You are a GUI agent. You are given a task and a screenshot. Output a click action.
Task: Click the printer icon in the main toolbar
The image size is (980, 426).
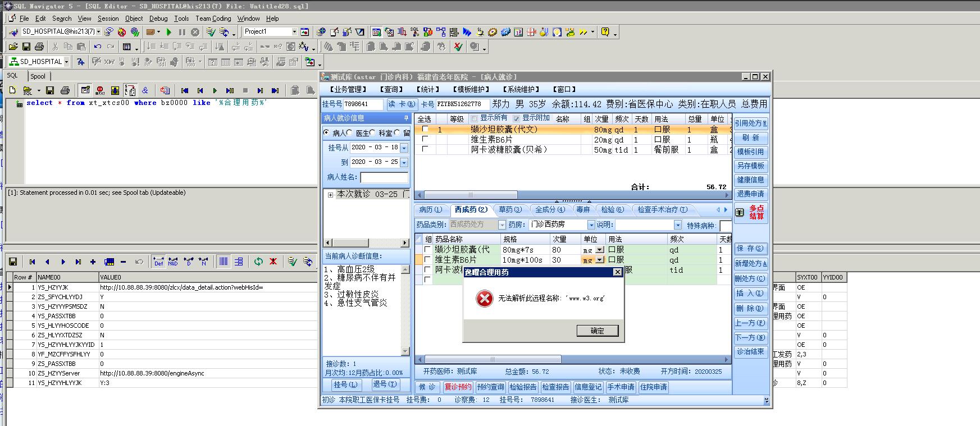click(x=39, y=47)
